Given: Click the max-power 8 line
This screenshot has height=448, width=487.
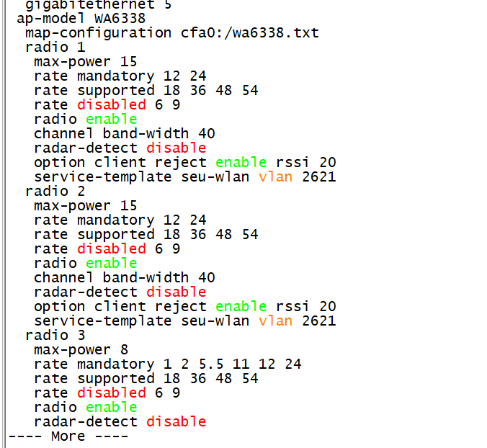Looking at the screenshot, I should (81, 350).
